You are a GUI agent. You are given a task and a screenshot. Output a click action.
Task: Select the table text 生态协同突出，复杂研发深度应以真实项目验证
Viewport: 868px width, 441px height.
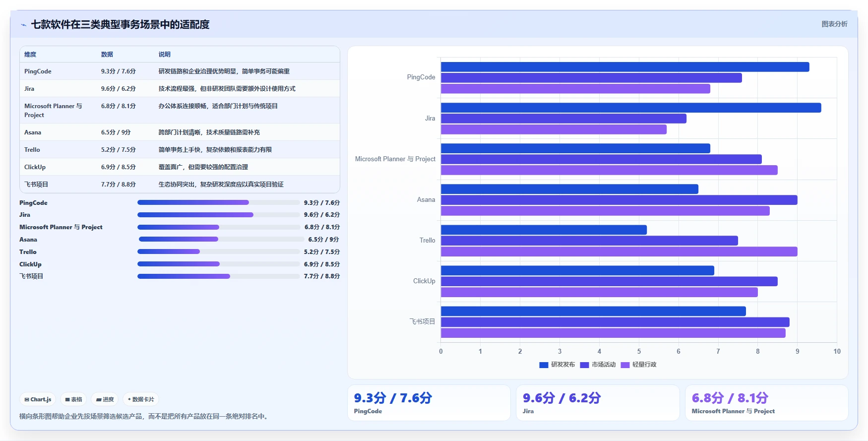coord(221,185)
